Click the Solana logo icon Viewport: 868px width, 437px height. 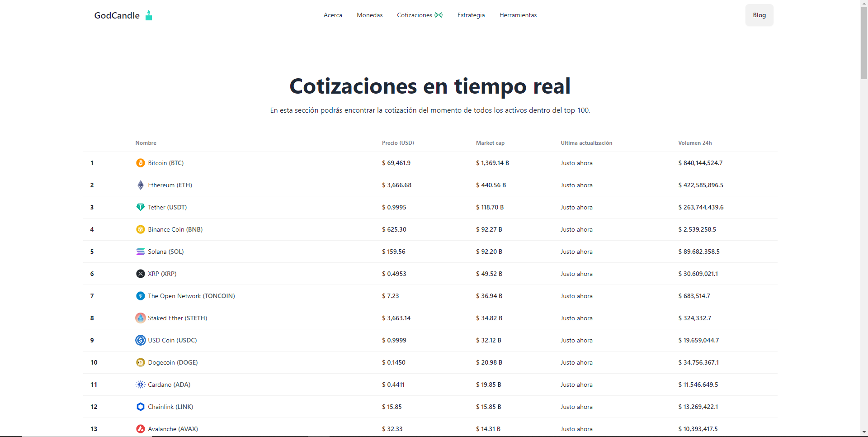point(141,252)
